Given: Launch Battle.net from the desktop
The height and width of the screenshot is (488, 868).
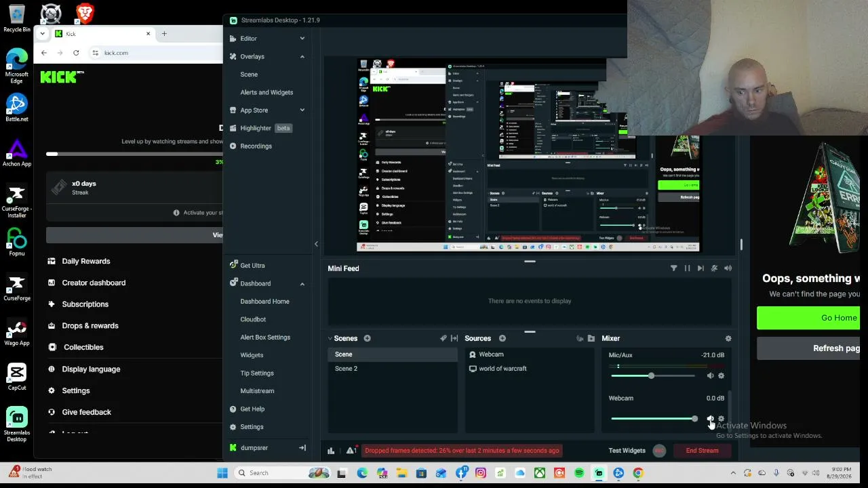Looking at the screenshot, I should point(17,108).
